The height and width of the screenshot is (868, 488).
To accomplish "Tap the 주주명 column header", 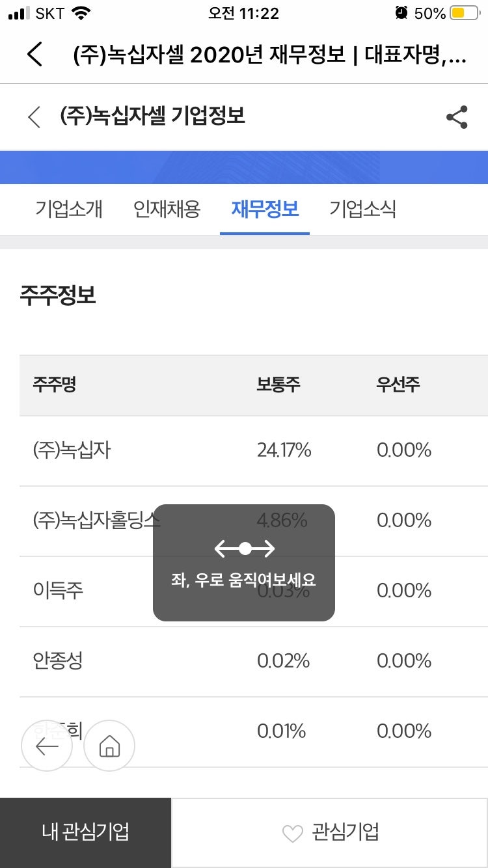I will pos(55,385).
